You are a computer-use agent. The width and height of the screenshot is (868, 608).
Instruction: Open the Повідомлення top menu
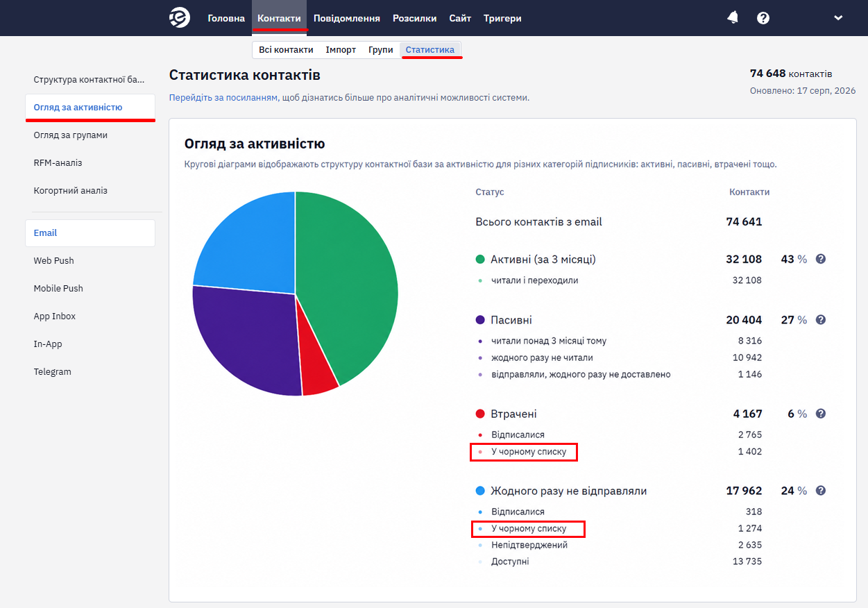pyautogui.click(x=347, y=18)
